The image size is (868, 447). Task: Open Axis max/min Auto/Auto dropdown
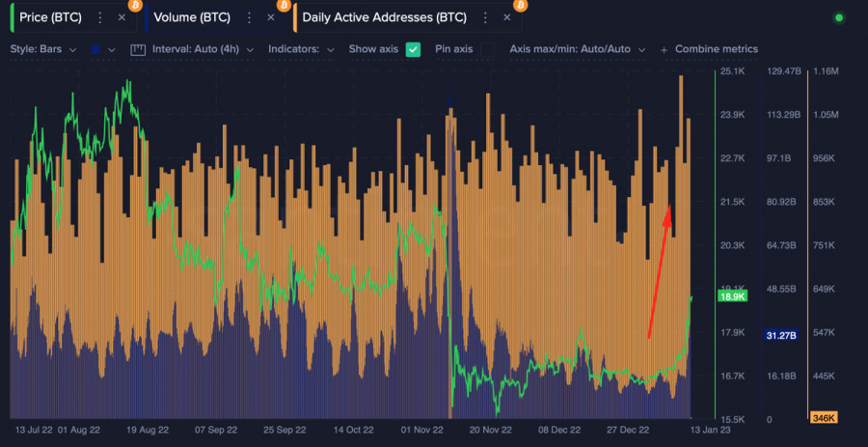[577, 49]
